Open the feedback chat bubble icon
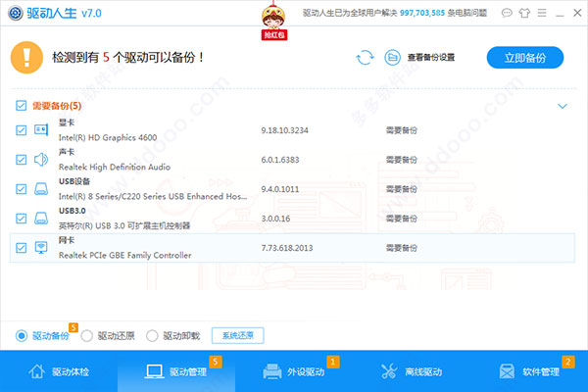 click(507, 13)
